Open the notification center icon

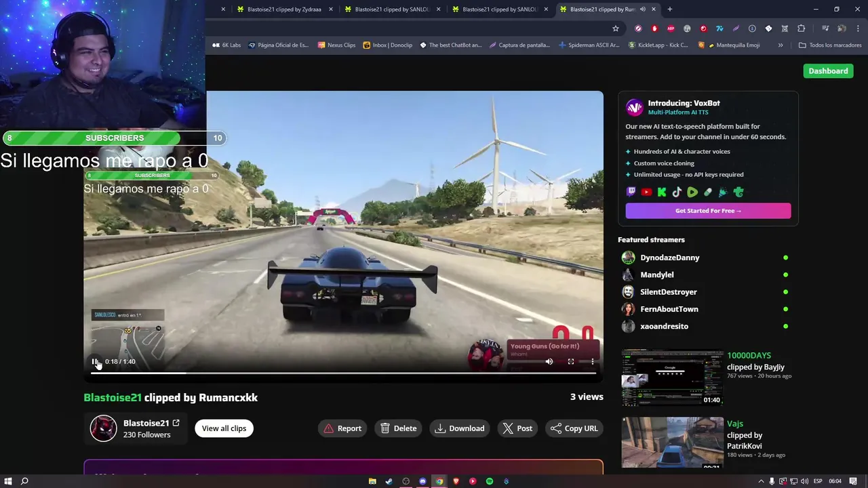pyautogui.click(x=853, y=481)
